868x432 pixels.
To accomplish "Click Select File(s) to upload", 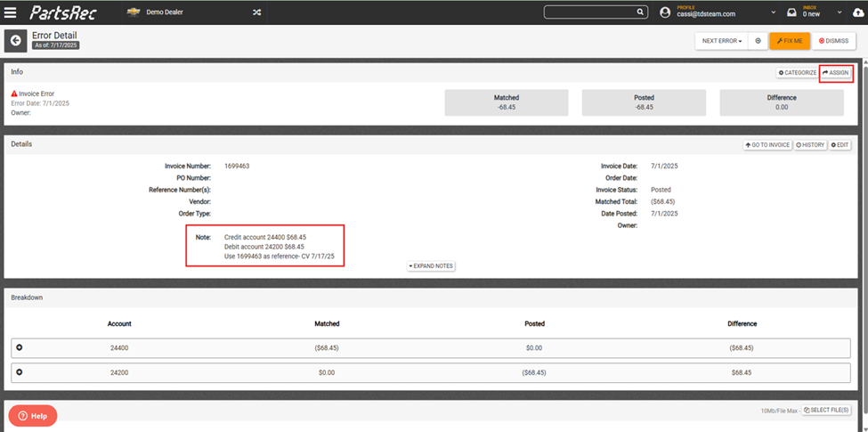I will click(x=826, y=410).
